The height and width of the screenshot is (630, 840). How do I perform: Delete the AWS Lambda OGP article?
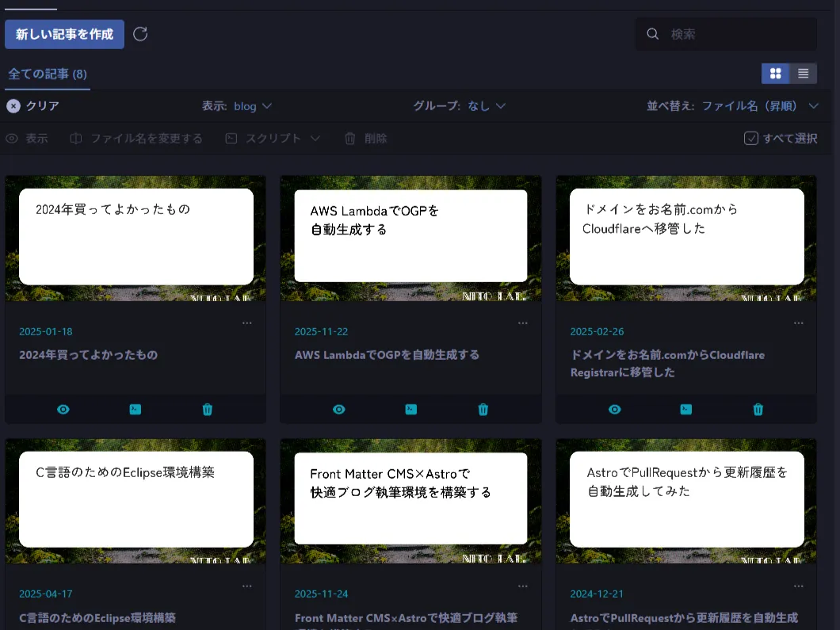click(x=483, y=410)
